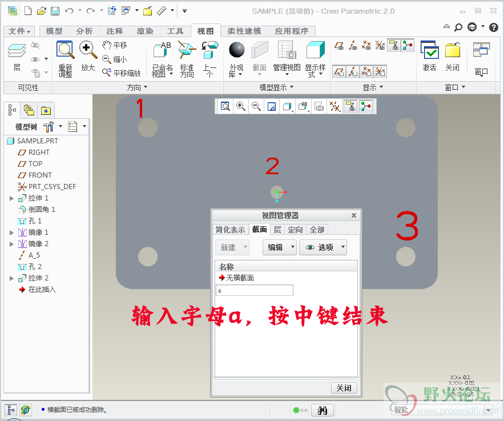Toggle point display in ribbon 显示 group
Image resolution: width=504 pixels, height=421 pixels.
[x=366, y=45]
